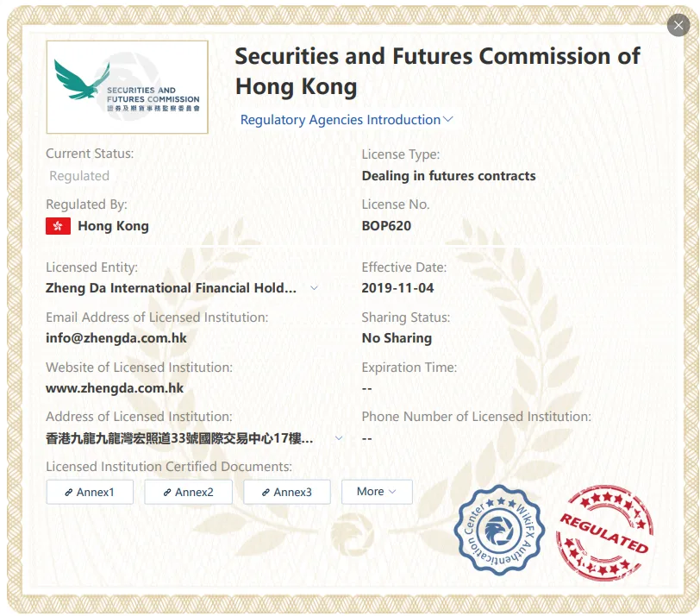Click the link icon in Annex3
Image resolution: width=700 pixels, height=616 pixels.
[x=266, y=493]
